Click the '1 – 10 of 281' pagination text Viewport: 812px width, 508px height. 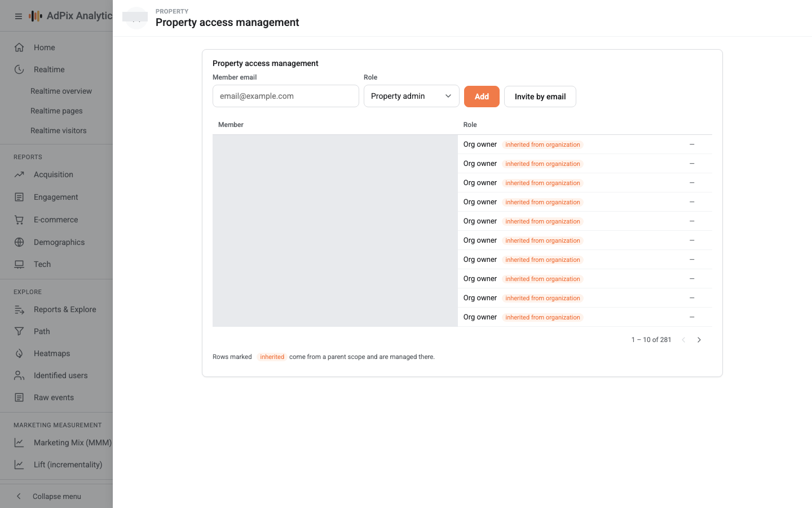pos(651,340)
